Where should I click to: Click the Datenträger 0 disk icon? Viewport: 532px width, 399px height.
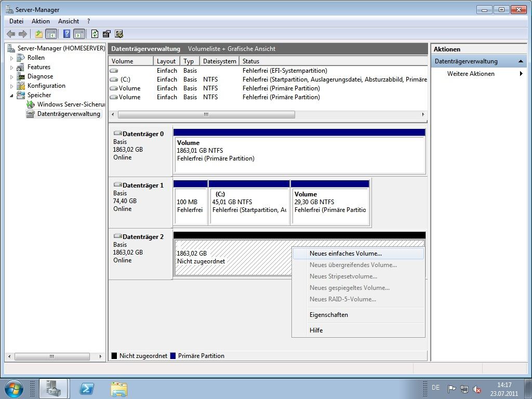(x=117, y=133)
